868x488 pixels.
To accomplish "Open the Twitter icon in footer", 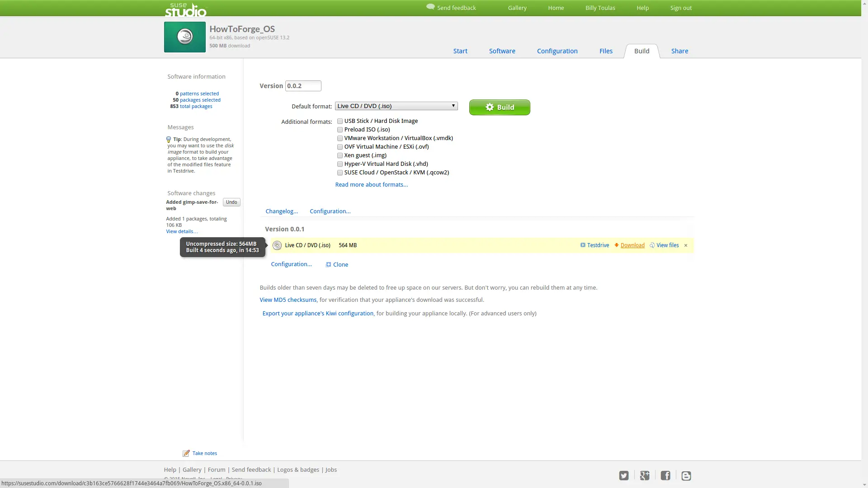I will (x=624, y=476).
